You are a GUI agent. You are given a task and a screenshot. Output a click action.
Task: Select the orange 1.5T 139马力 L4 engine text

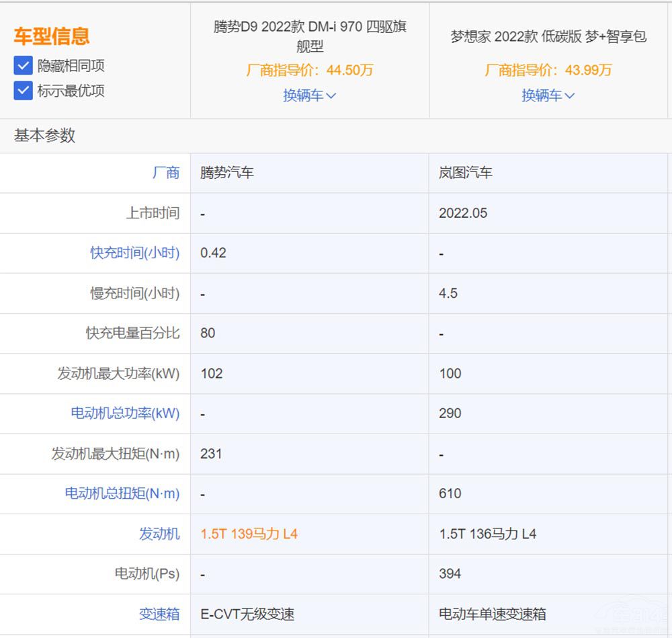pos(249,534)
